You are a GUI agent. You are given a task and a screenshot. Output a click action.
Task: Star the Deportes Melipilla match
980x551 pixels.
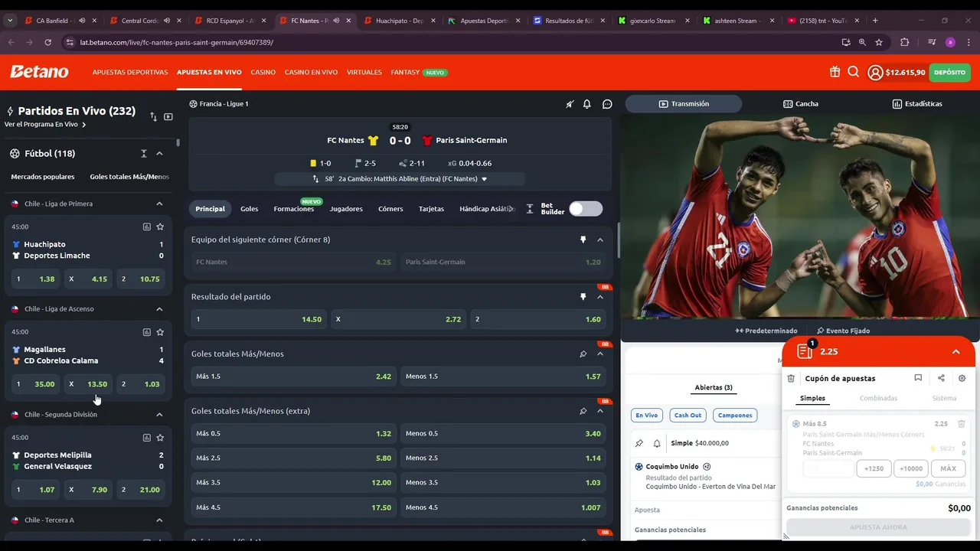[x=160, y=438]
